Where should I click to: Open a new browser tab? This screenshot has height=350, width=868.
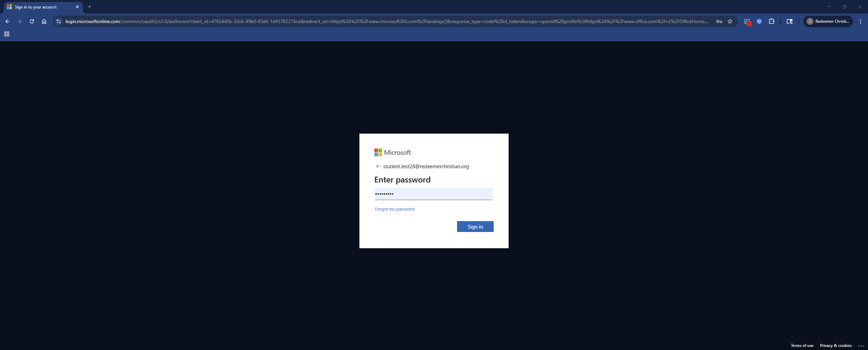[x=90, y=7]
